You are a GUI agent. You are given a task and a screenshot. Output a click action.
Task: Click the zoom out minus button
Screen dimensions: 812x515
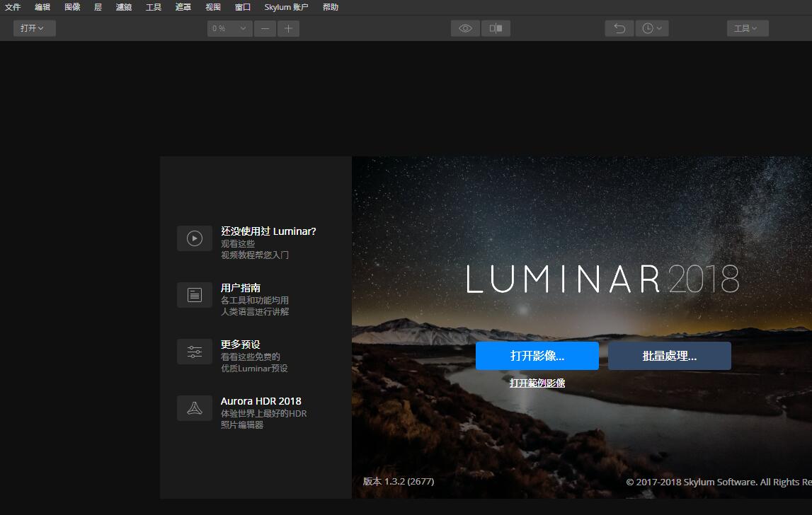[x=265, y=28]
